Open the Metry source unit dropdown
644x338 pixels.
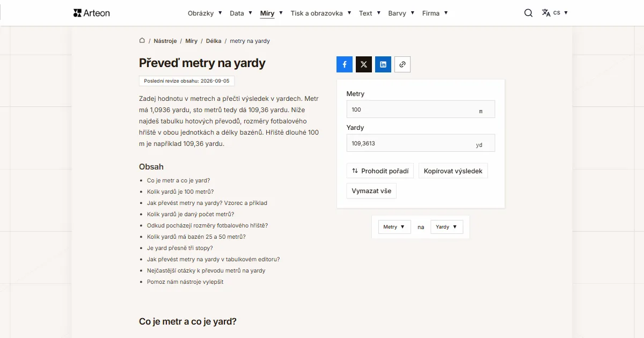coord(394,227)
